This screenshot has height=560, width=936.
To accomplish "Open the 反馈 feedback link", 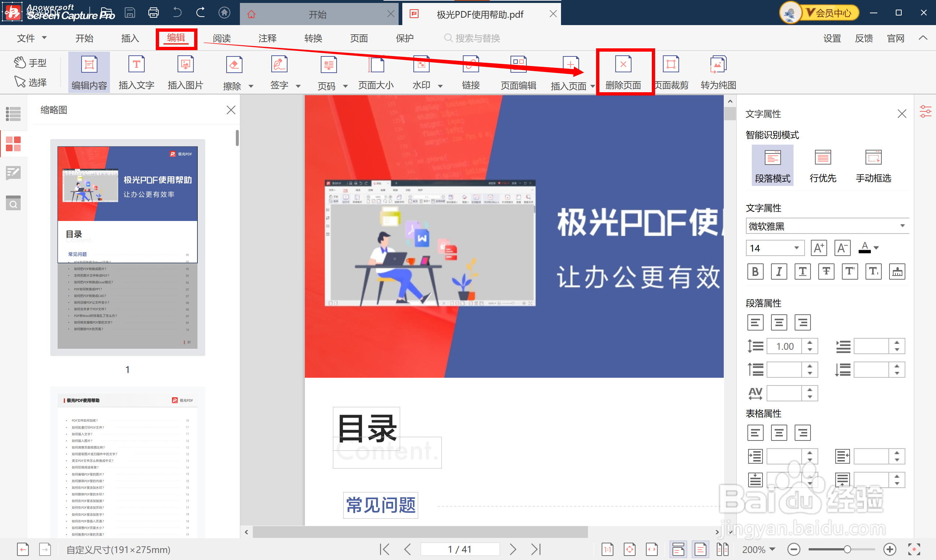I will 864,38.
